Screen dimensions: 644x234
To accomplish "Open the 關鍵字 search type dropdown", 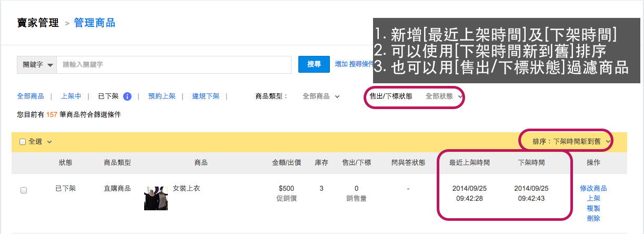I will (x=37, y=65).
